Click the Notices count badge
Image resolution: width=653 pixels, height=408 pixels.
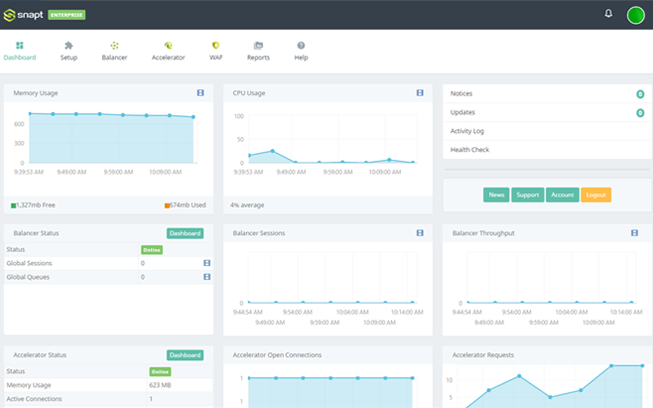pyautogui.click(x=639, y=94)
